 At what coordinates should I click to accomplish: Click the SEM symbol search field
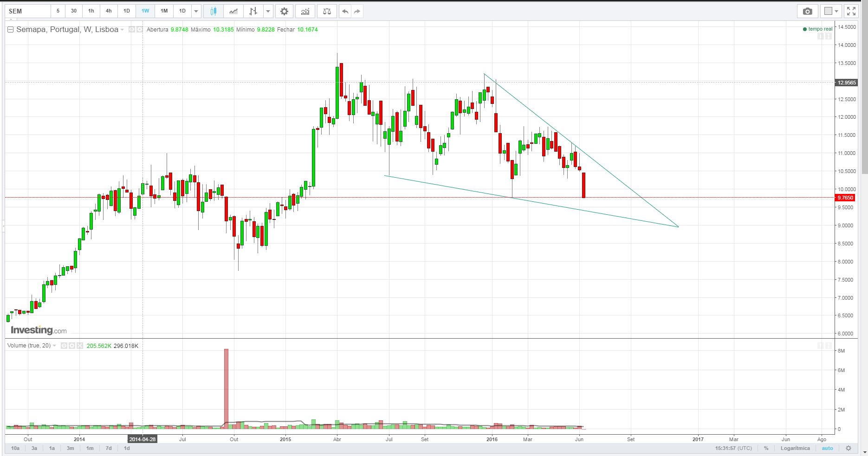28,11
